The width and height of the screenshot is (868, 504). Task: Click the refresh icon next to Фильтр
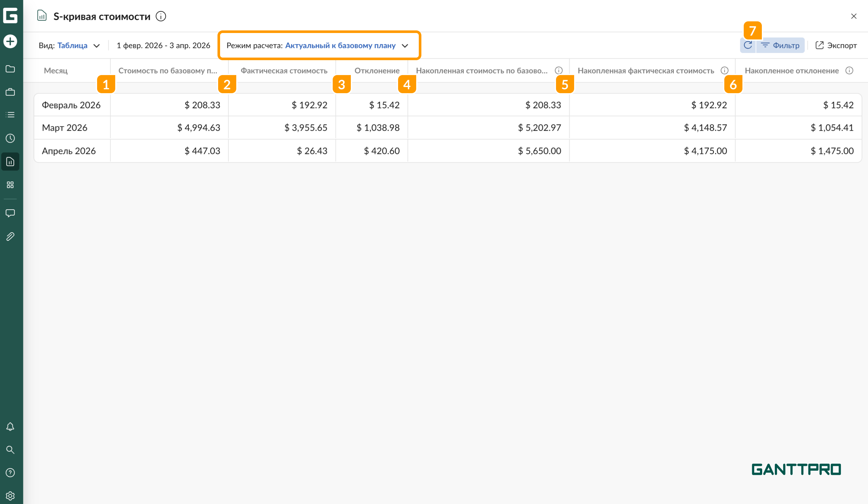748,45
